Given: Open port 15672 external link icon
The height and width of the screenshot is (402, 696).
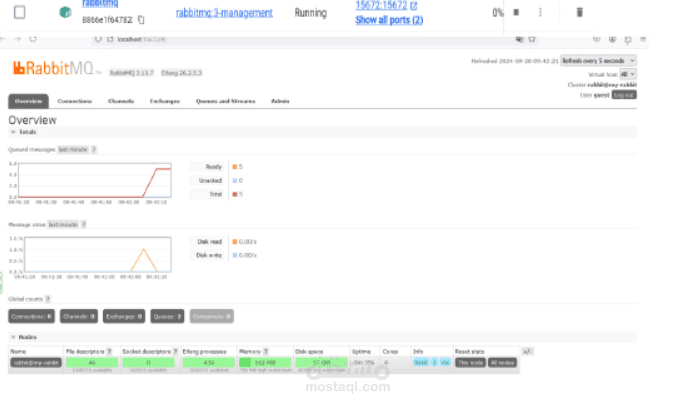Looking at the screenshot, I should coord(414,6).
